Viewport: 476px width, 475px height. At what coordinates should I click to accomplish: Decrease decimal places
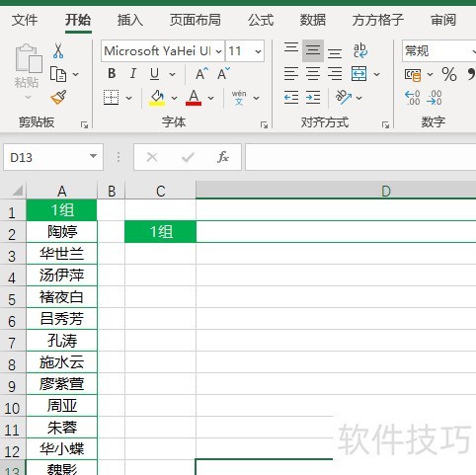click(435, 98)
